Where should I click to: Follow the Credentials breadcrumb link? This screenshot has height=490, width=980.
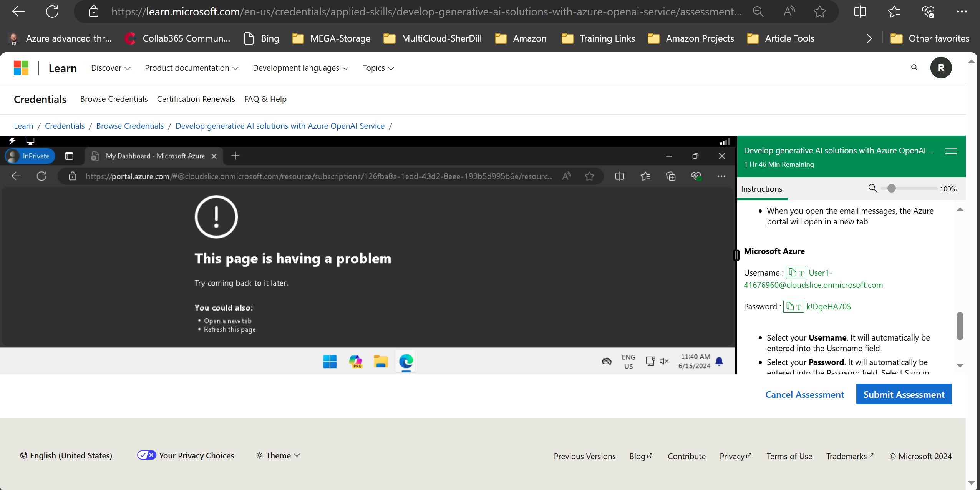coord(65,126)
